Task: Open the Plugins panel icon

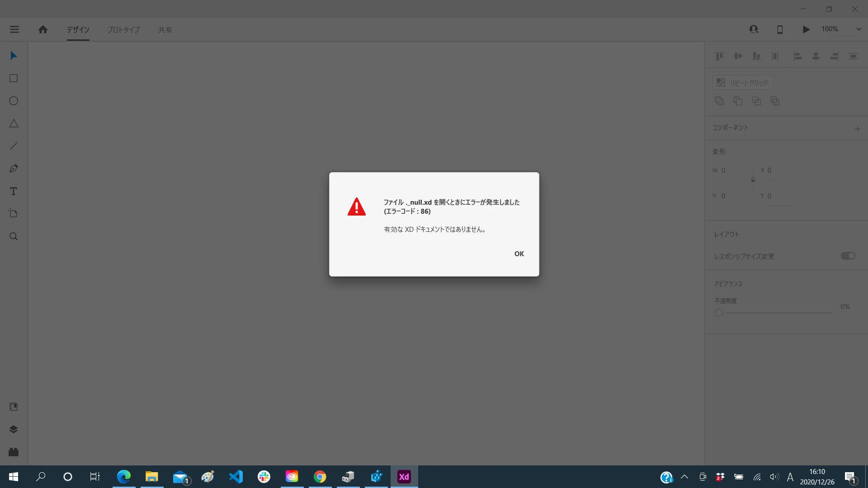Action: coord(14,452)
